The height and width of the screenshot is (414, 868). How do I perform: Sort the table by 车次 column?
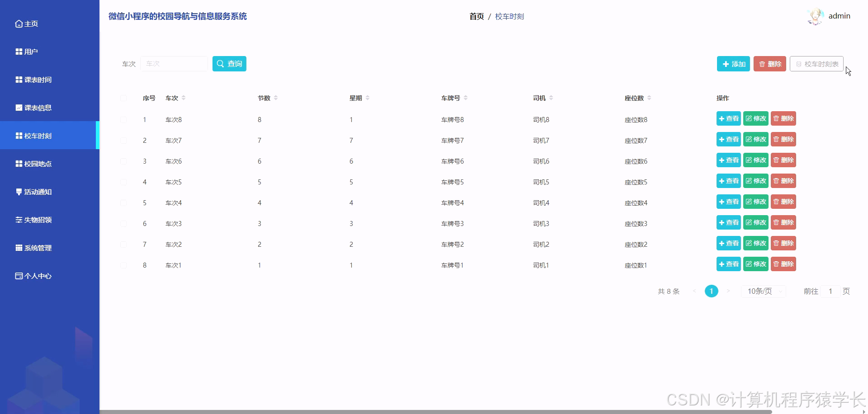(184, 98)
